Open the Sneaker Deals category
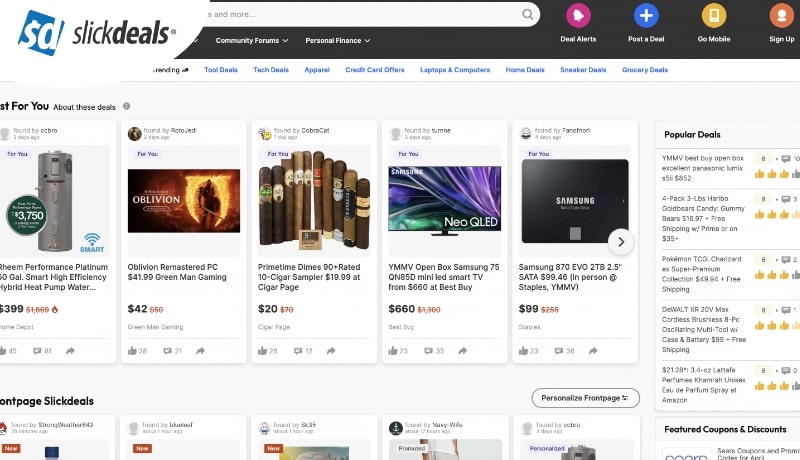The height and width of the screenshot is (460, 800). point(583,70)
